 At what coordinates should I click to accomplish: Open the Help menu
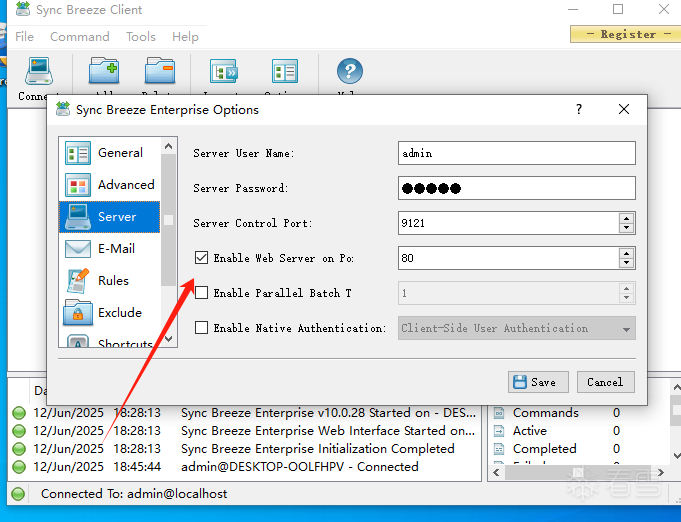coord(185,36)
